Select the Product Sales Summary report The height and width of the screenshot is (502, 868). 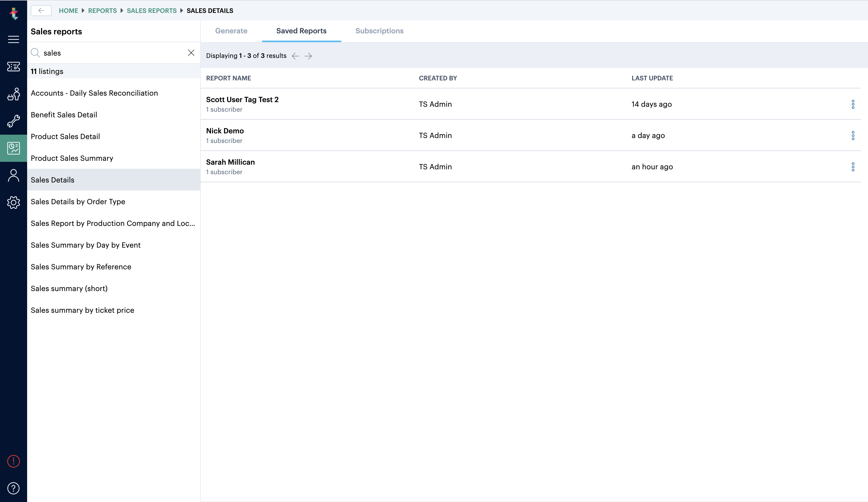pyautogui.click(x=72, y=158)
